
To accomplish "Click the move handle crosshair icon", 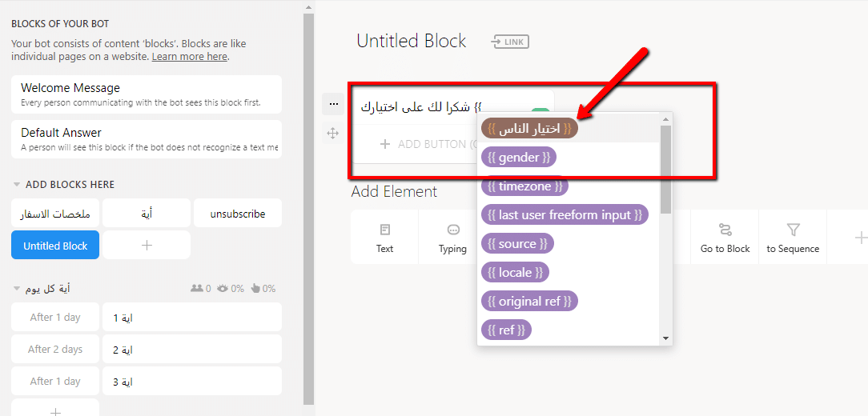I will click(332, 134).
